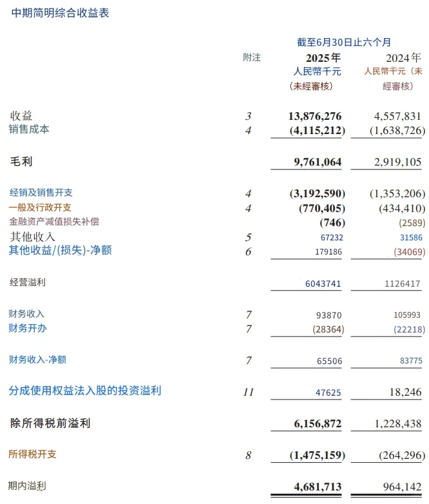Viewport: 429px width, 504px height.
Task: Click value 964,142
Action: [x=403, y=487]
